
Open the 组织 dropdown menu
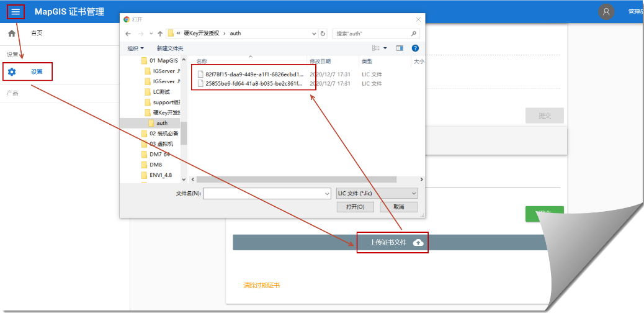tap(135, 48)
